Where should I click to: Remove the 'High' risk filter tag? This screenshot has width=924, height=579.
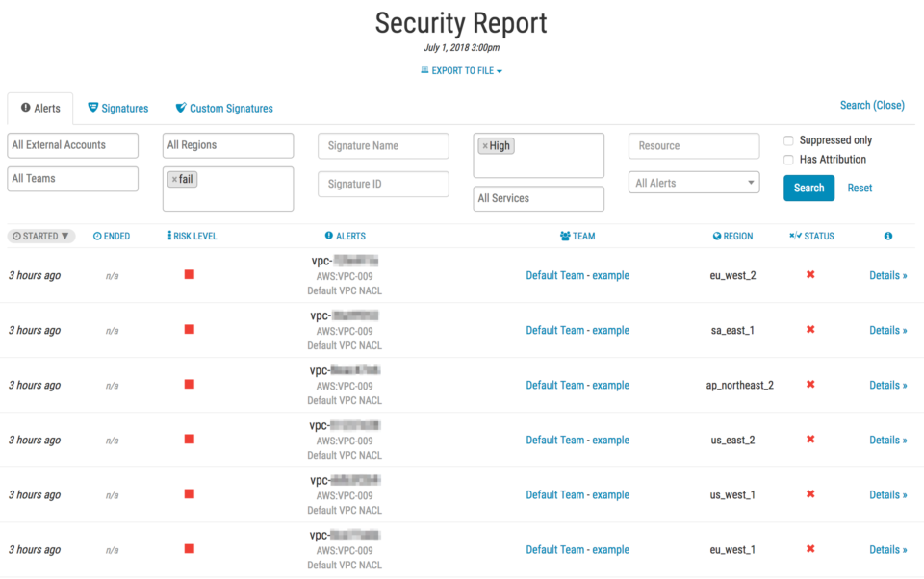(x=485, y=146)
